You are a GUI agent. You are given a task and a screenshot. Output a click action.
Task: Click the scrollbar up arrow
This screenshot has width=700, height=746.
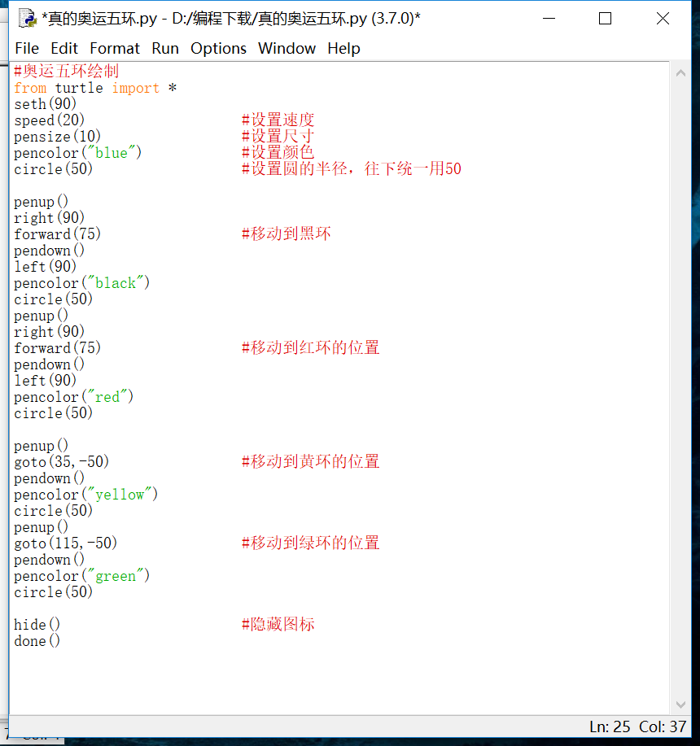pyautogui.click(x=681, y=72)
